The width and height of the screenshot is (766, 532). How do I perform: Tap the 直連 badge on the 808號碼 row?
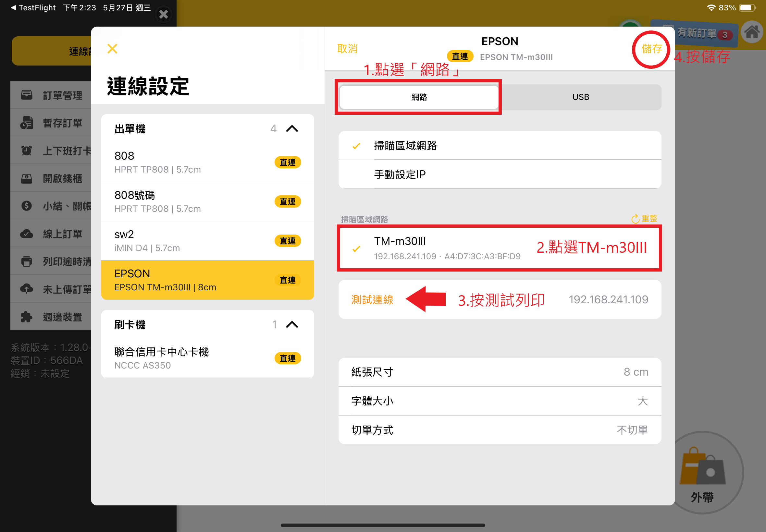(288, 202)
